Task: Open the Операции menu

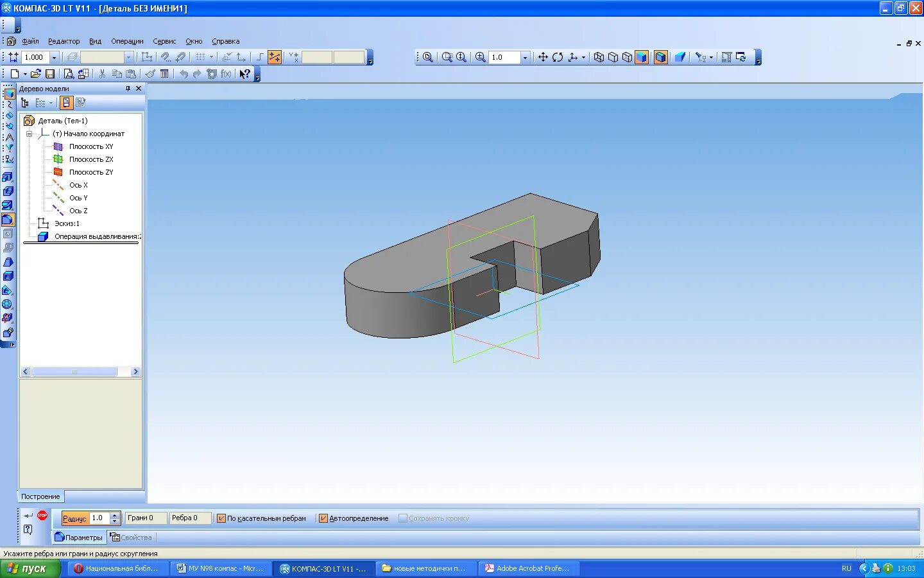Action: tap(127, 41)
